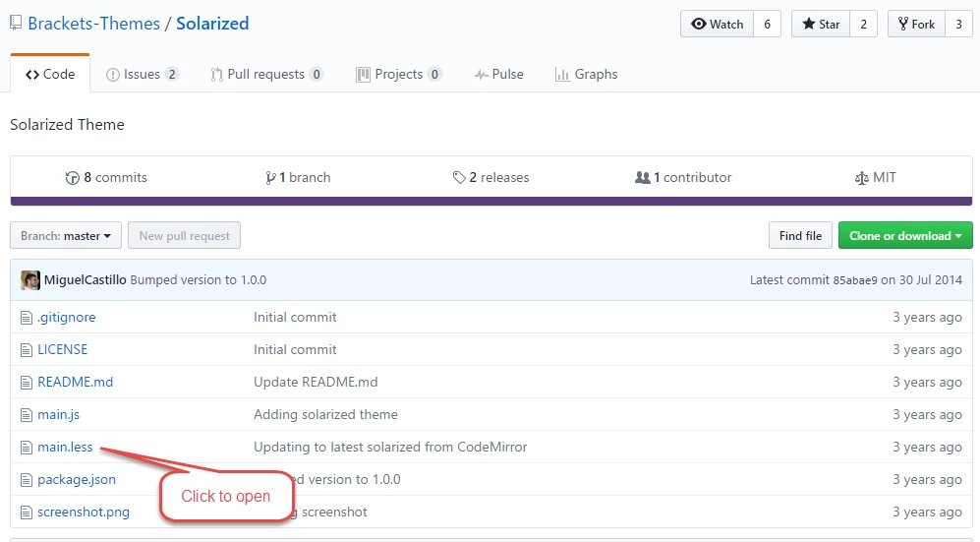This screenshot has height=542, width=980.
Task: Click the New pull request button
Action: tap(185, 236)
